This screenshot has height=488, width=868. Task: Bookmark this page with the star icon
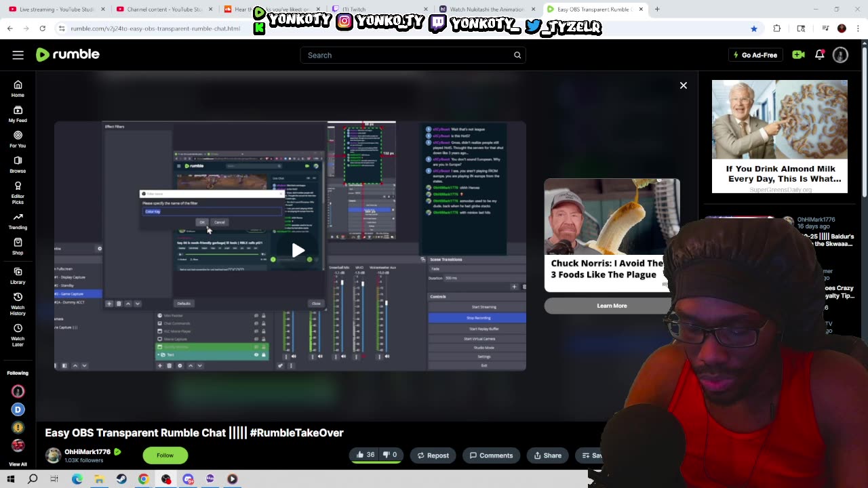point(753,28)
